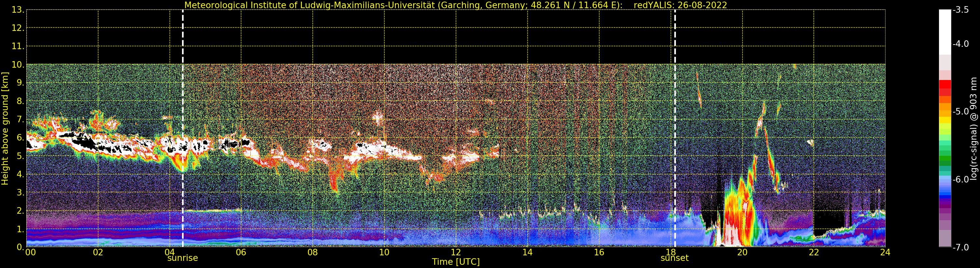Click height tick label '13.'
This screenshot has height=268, width=980.
pos(18,10)
